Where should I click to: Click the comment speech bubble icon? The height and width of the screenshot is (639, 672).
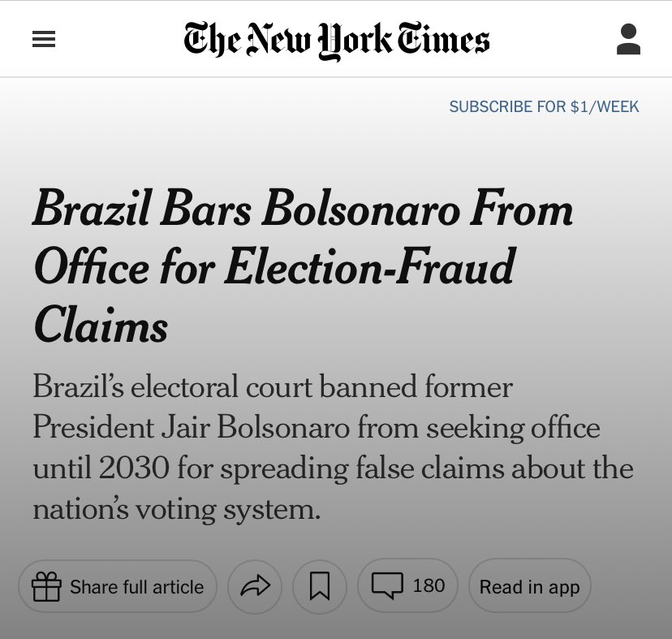(x=387, y=585)
